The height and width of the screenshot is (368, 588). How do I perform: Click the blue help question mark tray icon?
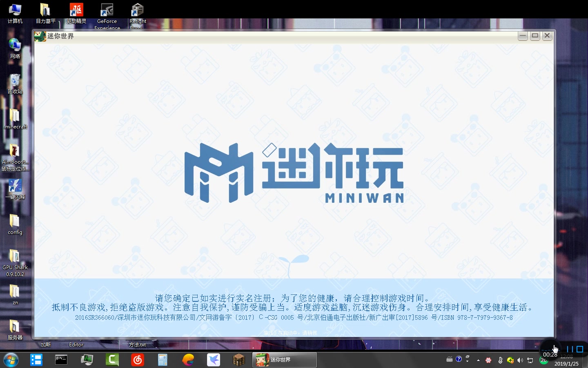(x=459, y=359)
